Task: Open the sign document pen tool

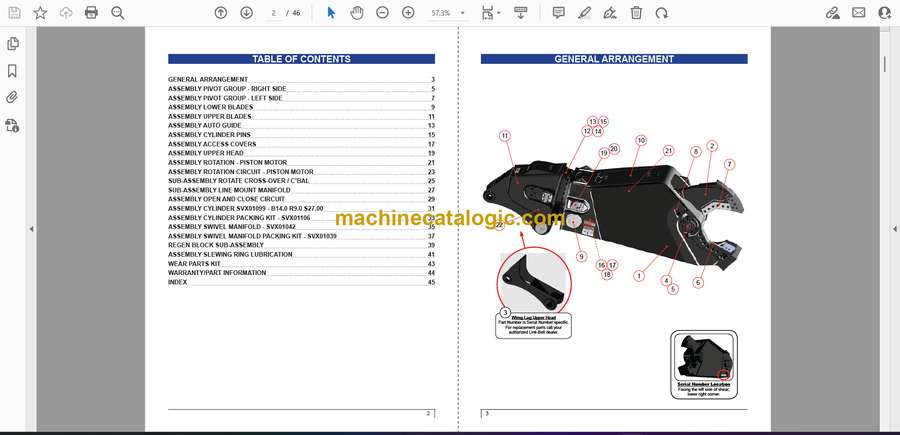Action: coord(610,13)
